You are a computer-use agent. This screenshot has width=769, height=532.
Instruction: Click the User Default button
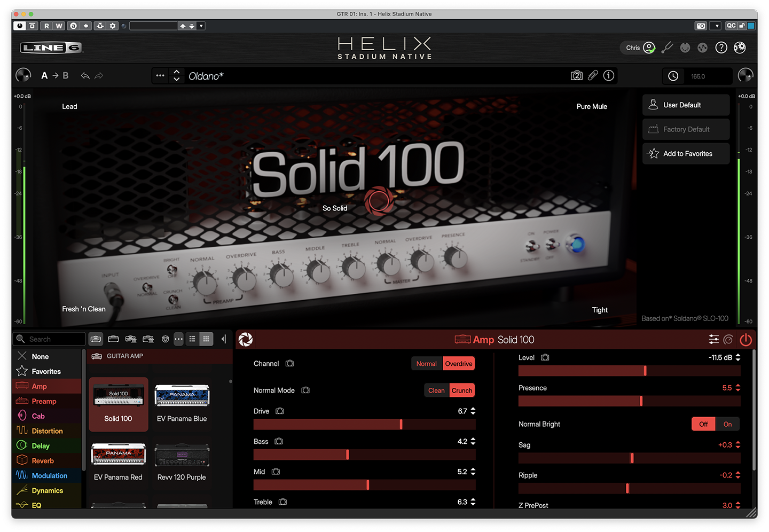686,105
